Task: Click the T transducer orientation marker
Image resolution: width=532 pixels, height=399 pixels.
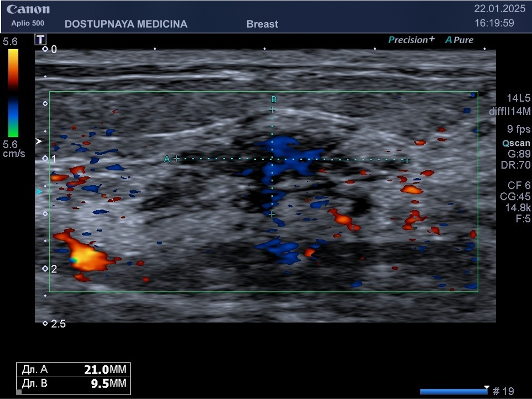Action: [x=41, y=39]
